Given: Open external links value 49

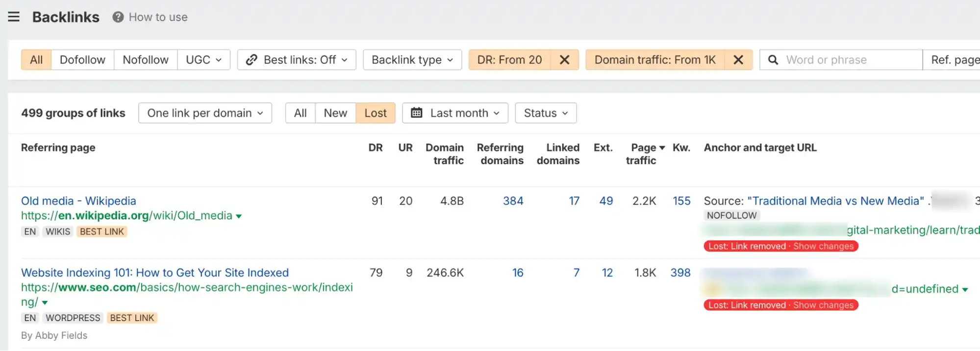Looking at the screenshot, I should pyautogui.click(x=606, y=201).
